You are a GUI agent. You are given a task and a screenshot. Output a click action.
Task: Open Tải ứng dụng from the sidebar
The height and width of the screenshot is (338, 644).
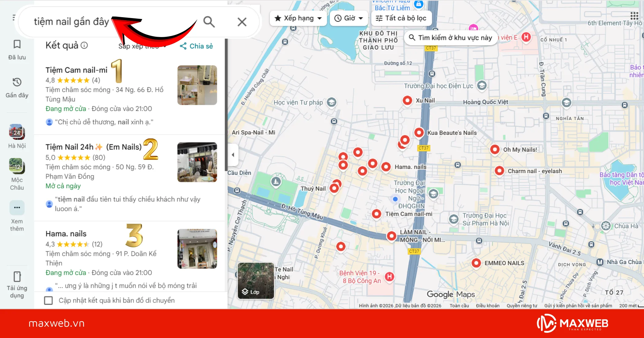(x=17, y=277)
